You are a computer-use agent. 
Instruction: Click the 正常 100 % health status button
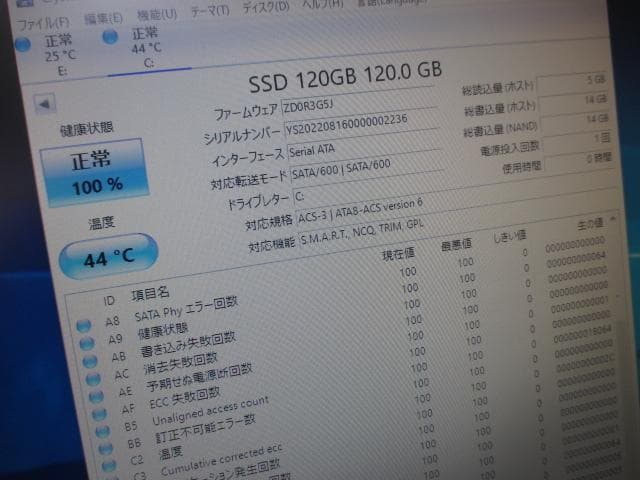[95, 173]
